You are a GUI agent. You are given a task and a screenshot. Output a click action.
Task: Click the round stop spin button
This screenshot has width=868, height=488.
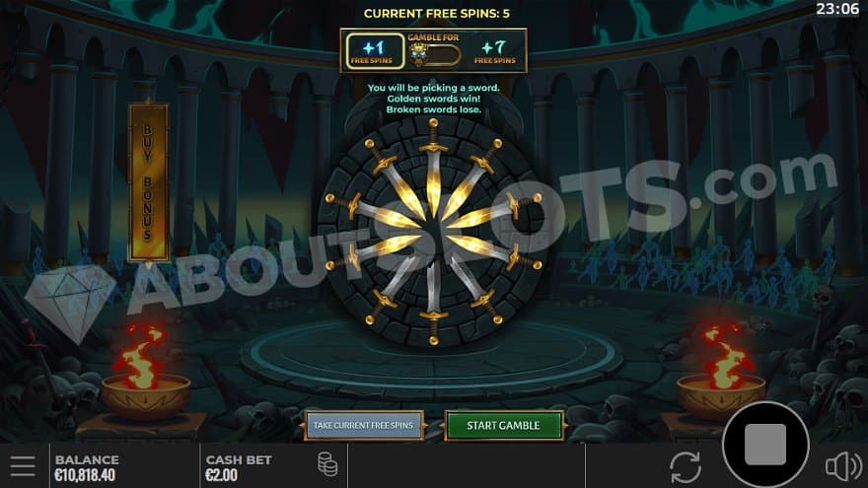765,445
